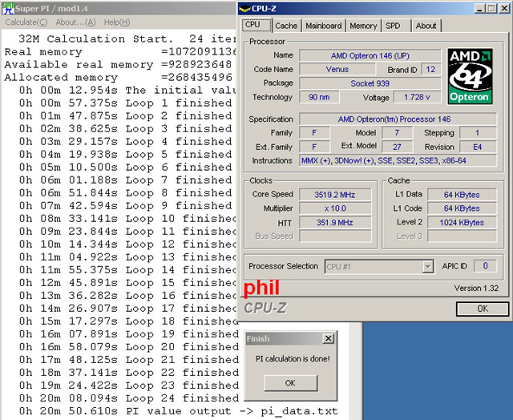The image size is (513, 420).
Task: Switch to the SPD tab
Action: (396, 26)
